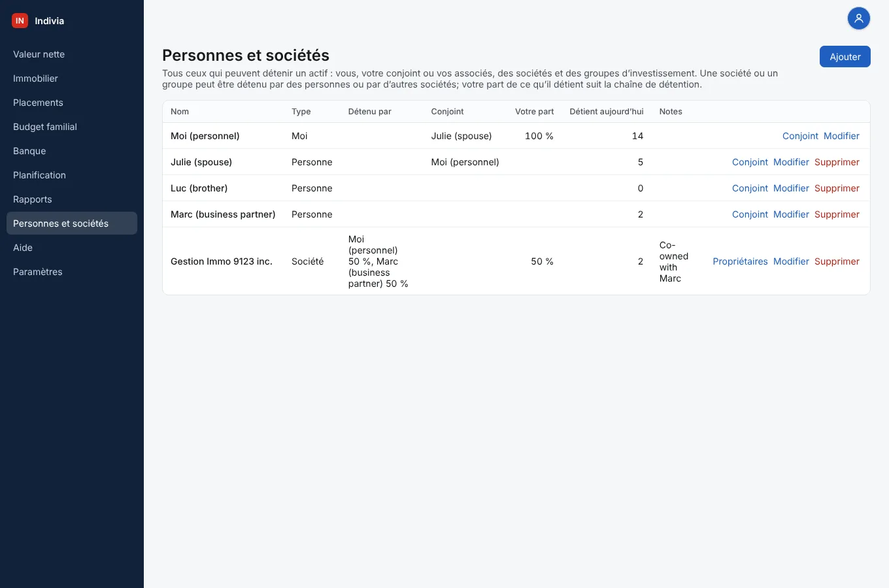Image resolution: width=889 pixels, height=588 pixels.
Task: Modify Marc (business partner) entry
Action: pos(791,214)
